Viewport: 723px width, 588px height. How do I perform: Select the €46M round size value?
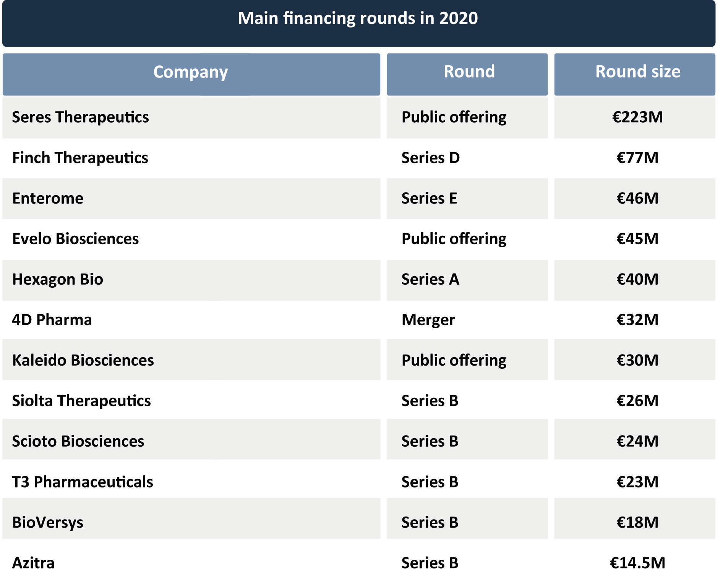pyautogui.click(x=637, y=198)
